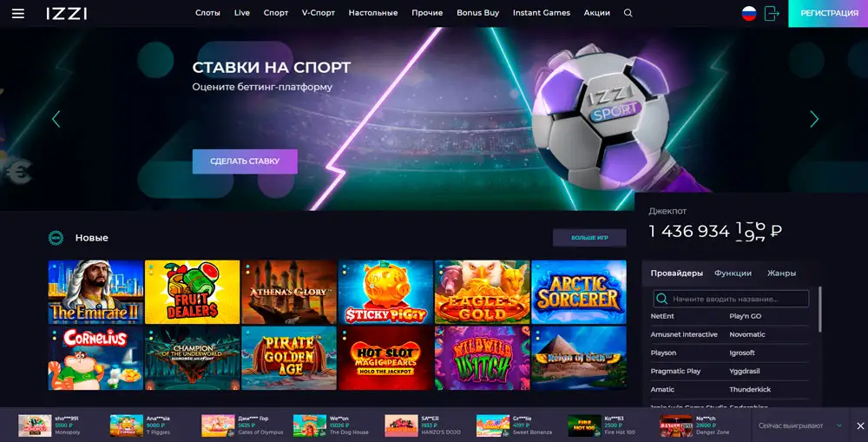Viewport: 868px width, 442px height.
Task: Go to previous banner slide arrow
Action: (x=56, y=118)
